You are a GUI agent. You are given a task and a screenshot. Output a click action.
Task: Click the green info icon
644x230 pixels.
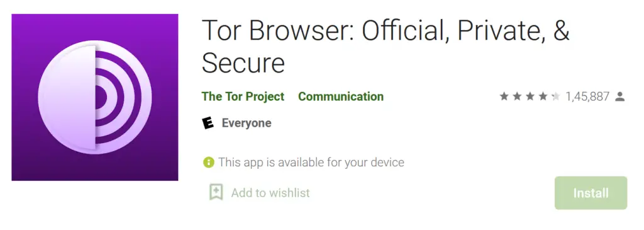pyautogui.click(x=209, y=162)
